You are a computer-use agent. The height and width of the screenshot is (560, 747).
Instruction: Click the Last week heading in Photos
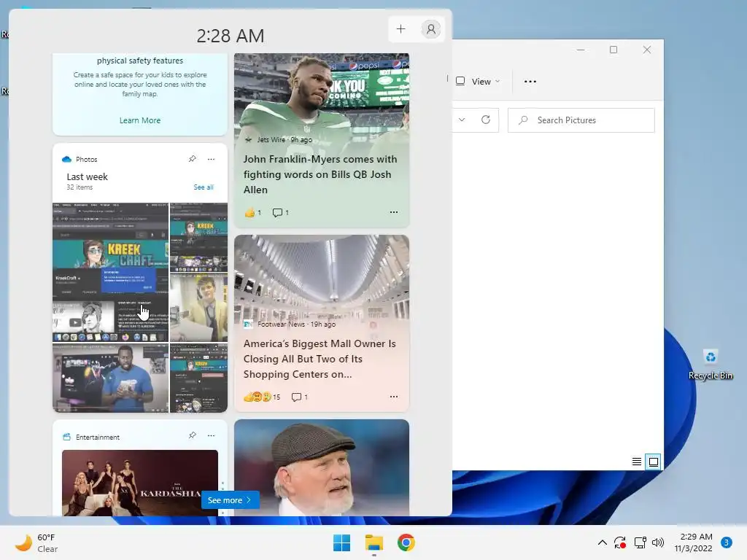click(x=88, y=176)
